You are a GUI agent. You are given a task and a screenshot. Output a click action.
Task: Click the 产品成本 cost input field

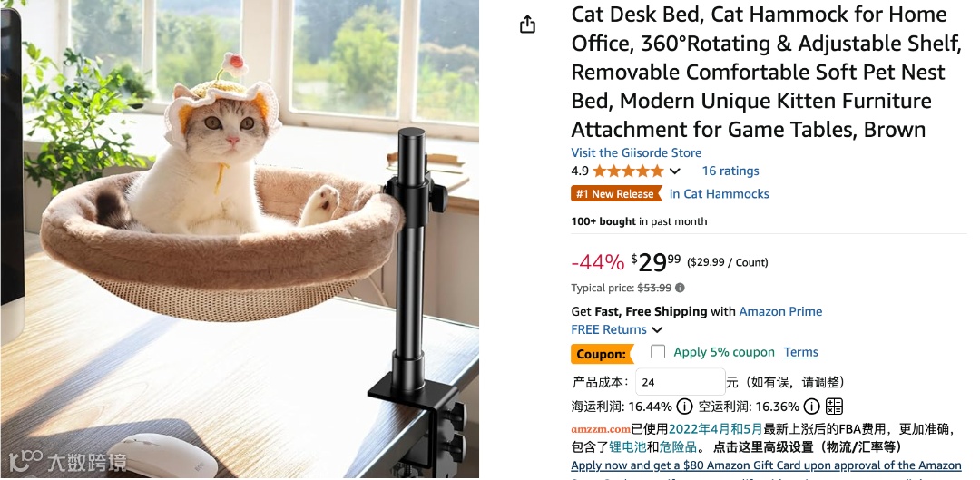[680, 382]
